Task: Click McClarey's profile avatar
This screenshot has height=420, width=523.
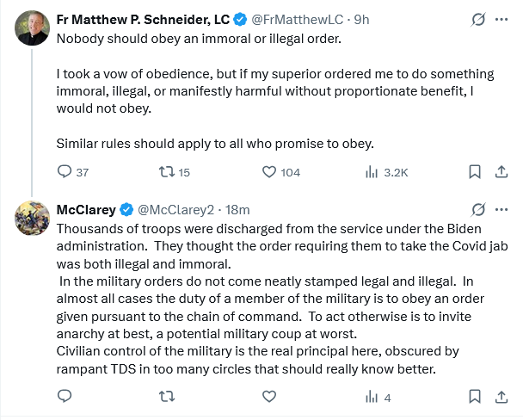Action: point(31,219)
